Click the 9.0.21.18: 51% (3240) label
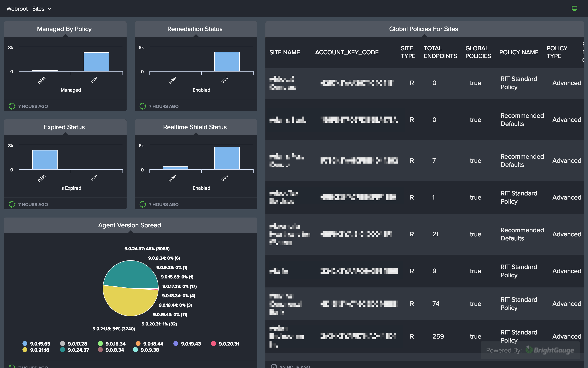The image size is (588, 368). (x=114, y=329)
